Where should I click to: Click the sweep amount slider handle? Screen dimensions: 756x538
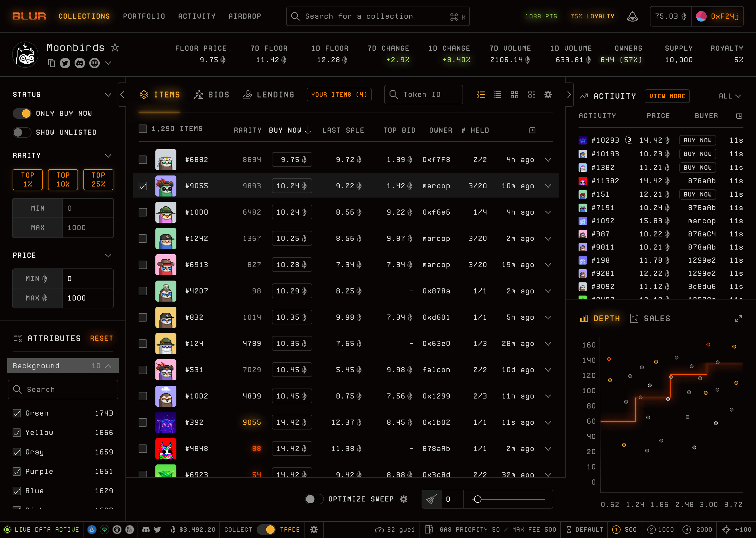click(x=478, y=499)
